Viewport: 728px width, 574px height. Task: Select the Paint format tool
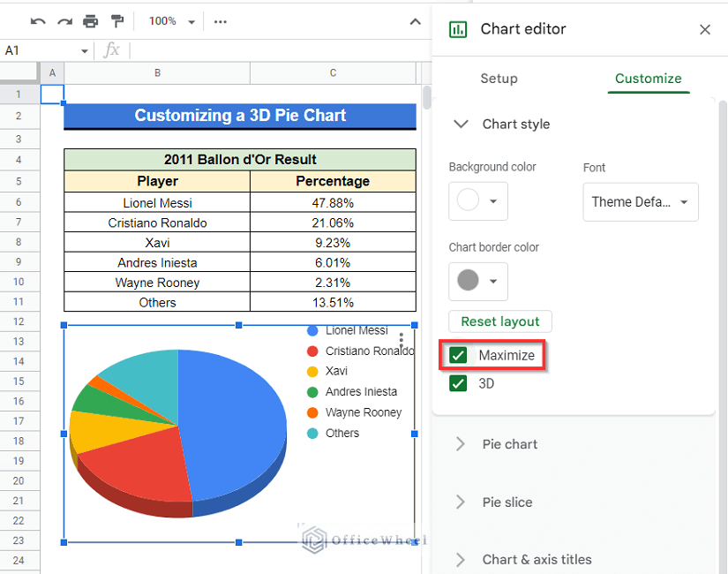pyautogui.click(x=117, y=21)
